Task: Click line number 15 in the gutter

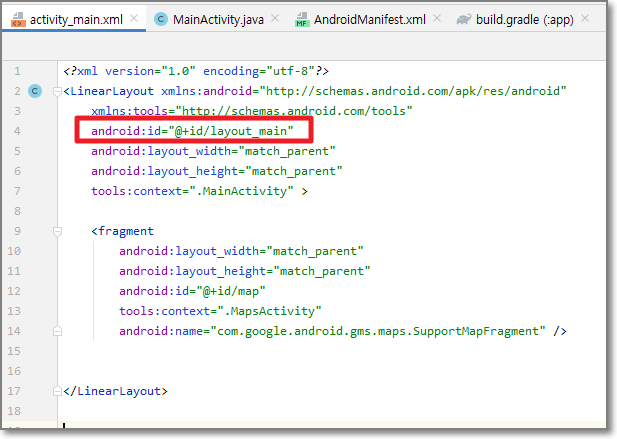Action: 14,351
